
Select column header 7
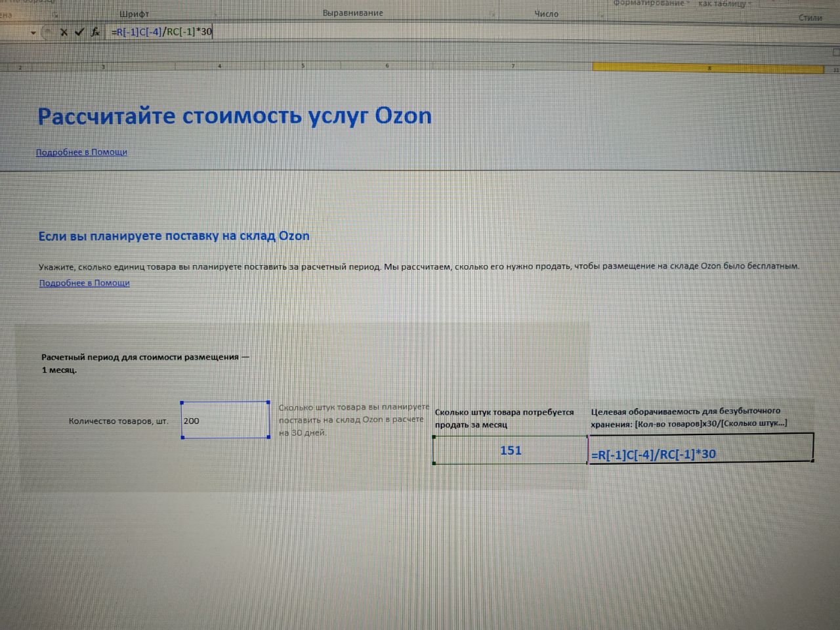[x=513, y=66]
